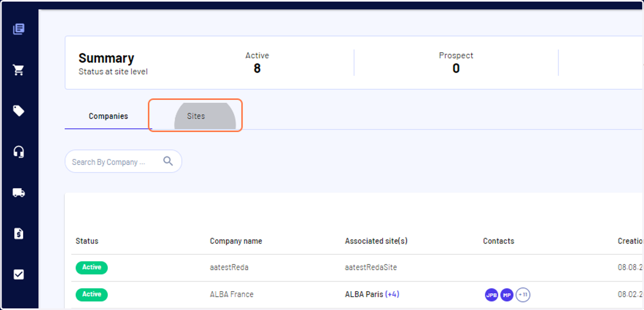This screenshot has height=310, width=644.
Task: Open the delivery truck sidebar icon
Action: (19, 192)
